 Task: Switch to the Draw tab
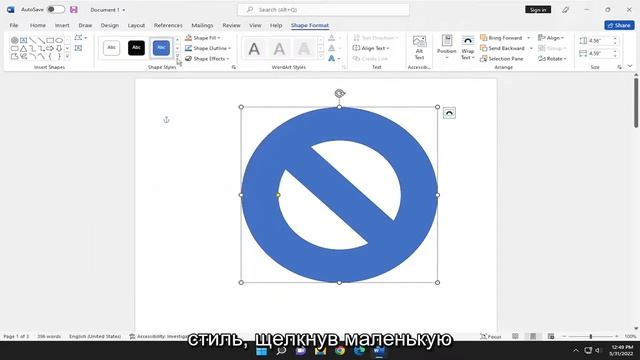click(85, 25)
